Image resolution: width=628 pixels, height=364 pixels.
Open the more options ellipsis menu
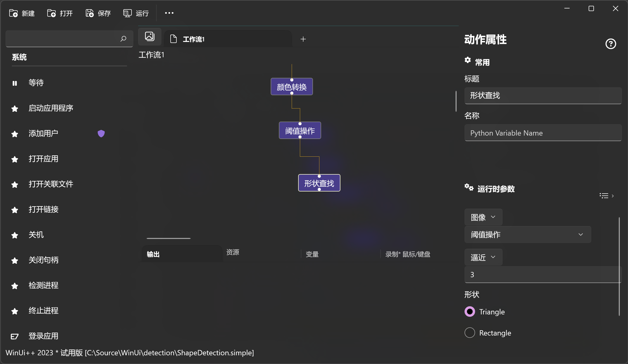[x=169, y=13]
